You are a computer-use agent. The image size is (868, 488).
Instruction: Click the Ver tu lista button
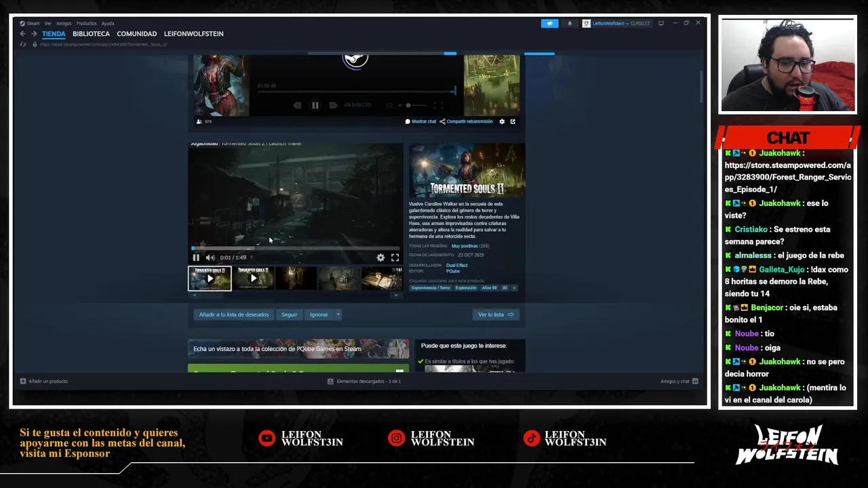click(x=496, y=314)
